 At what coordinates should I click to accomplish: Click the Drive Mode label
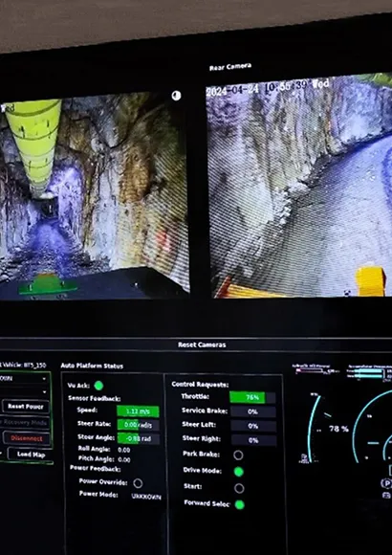point(203,471)
